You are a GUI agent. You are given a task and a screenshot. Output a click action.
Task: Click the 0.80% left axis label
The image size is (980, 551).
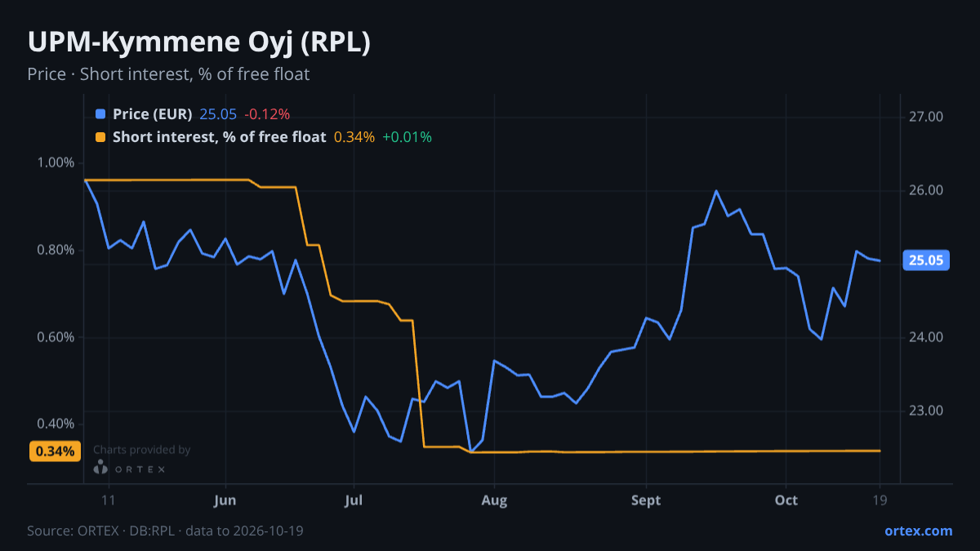coord(56,250)
